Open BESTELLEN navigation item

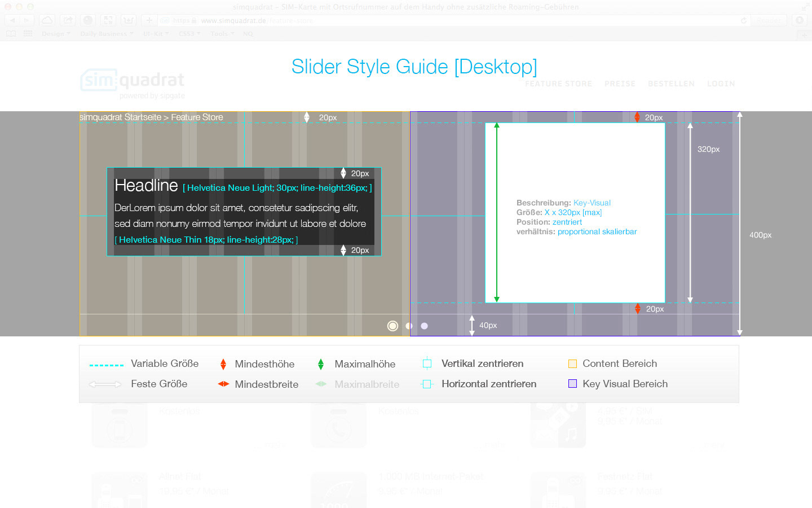point(671,84)
